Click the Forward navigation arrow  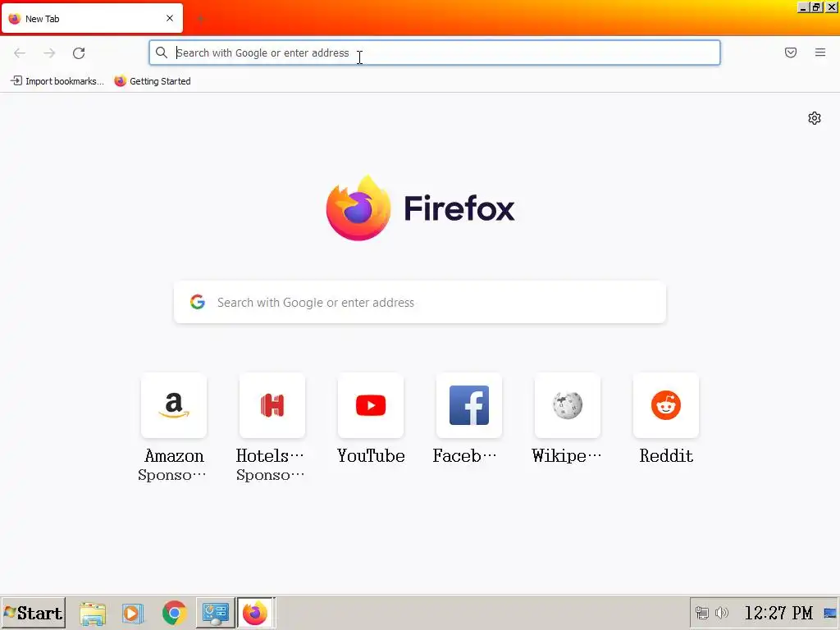[x=49, y=52]
